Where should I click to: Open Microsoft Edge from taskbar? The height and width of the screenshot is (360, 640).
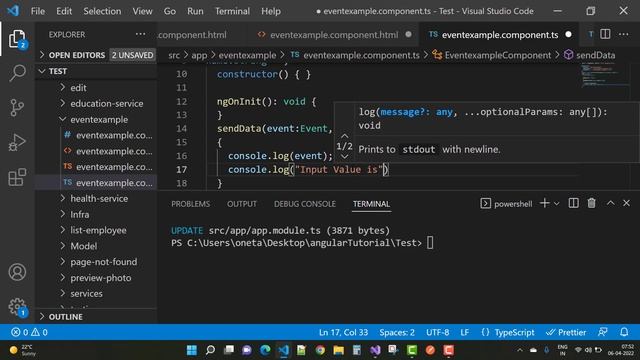pos(265,350)
